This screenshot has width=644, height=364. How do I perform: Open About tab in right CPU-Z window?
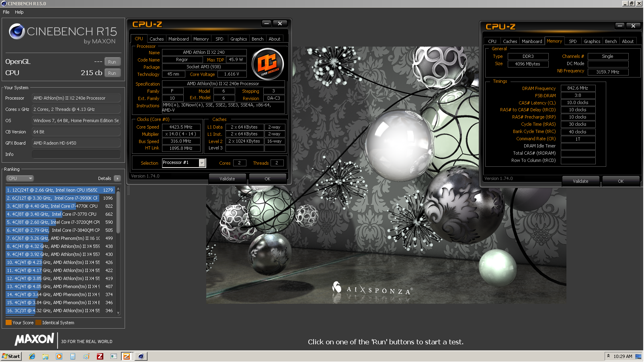pyautogui.click(x=628, y=41)
